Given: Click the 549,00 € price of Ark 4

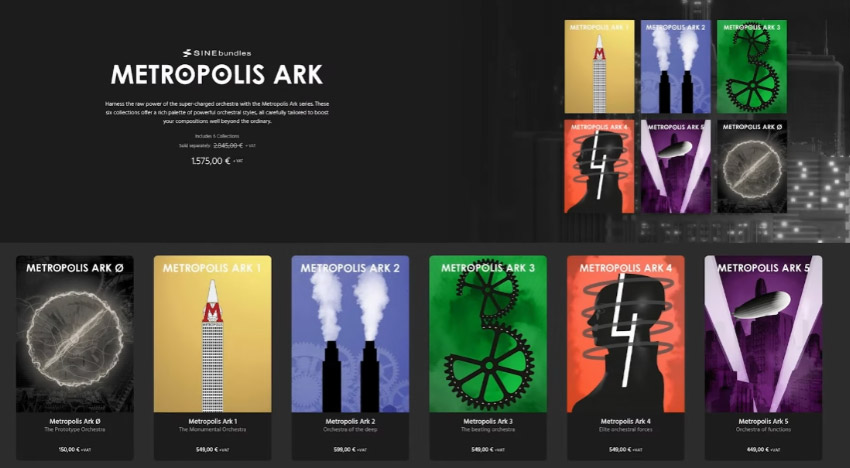Looking at the screenshot, I should 620,450.
